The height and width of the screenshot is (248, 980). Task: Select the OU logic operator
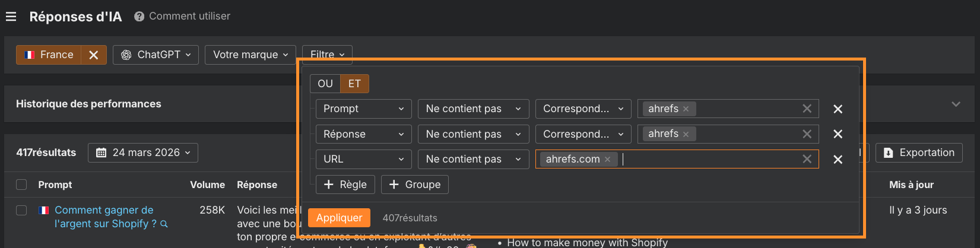325,84
